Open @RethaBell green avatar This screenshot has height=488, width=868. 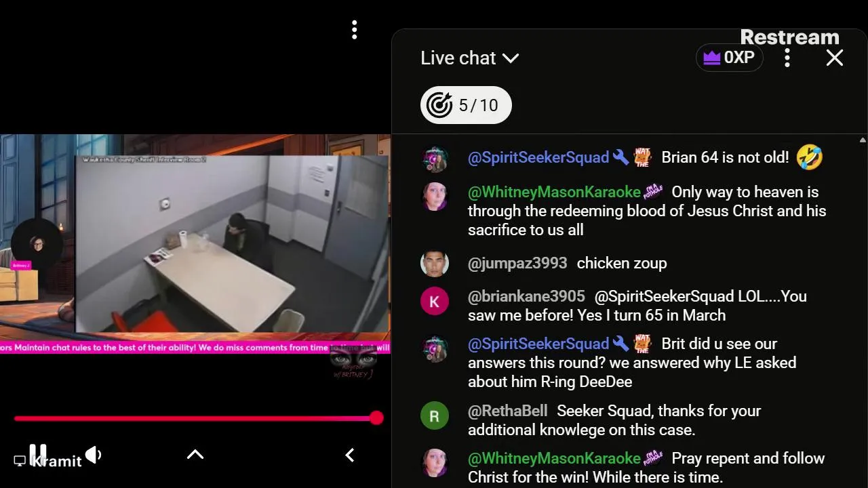pos(434,416)
